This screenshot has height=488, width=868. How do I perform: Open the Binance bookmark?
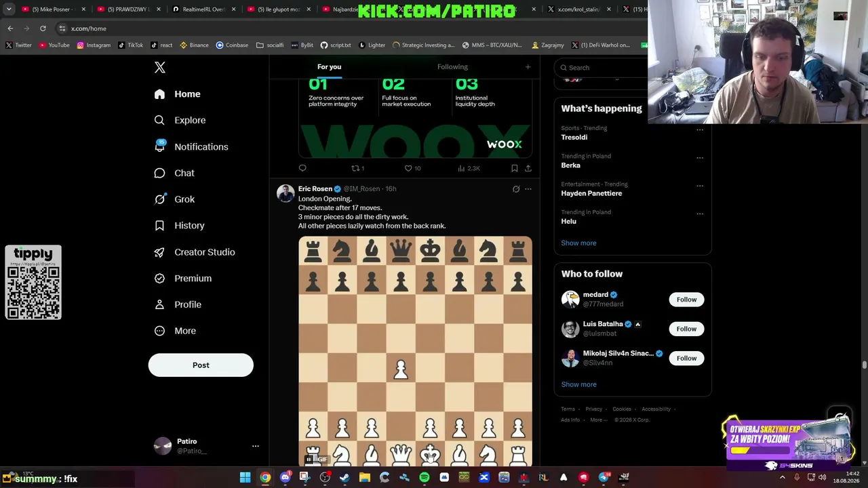[194, 45]
